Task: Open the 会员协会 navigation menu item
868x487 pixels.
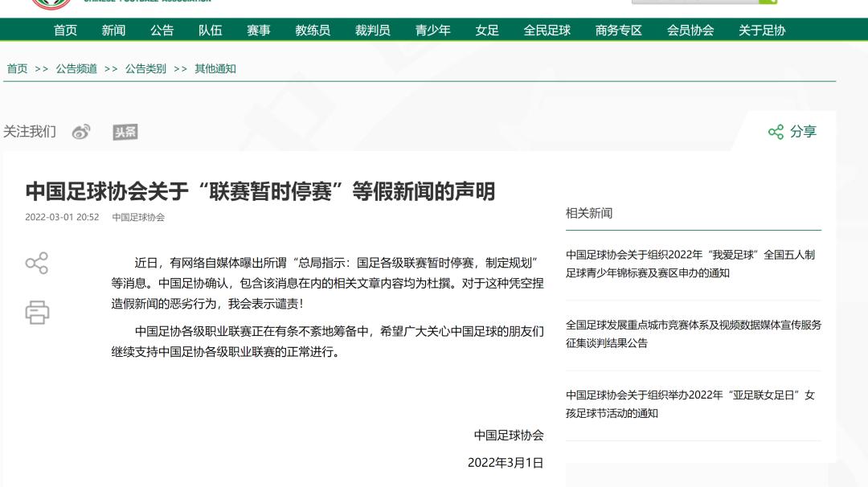Action: click(x=690, y=31)
